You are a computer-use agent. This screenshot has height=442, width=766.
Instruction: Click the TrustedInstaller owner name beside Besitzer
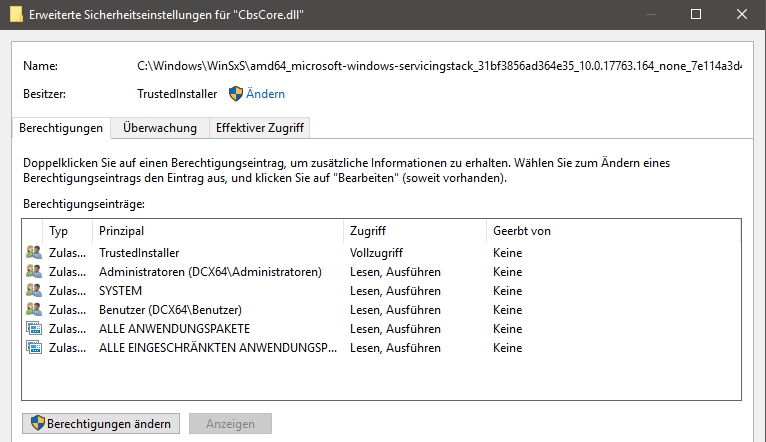pos(177,94)
